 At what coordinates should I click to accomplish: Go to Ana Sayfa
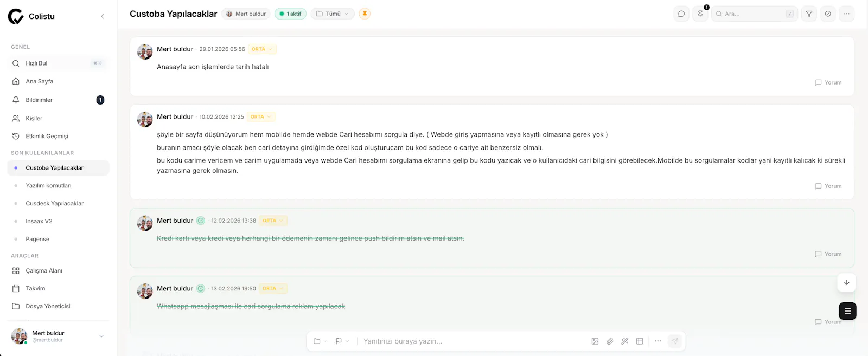coord(59,81)
